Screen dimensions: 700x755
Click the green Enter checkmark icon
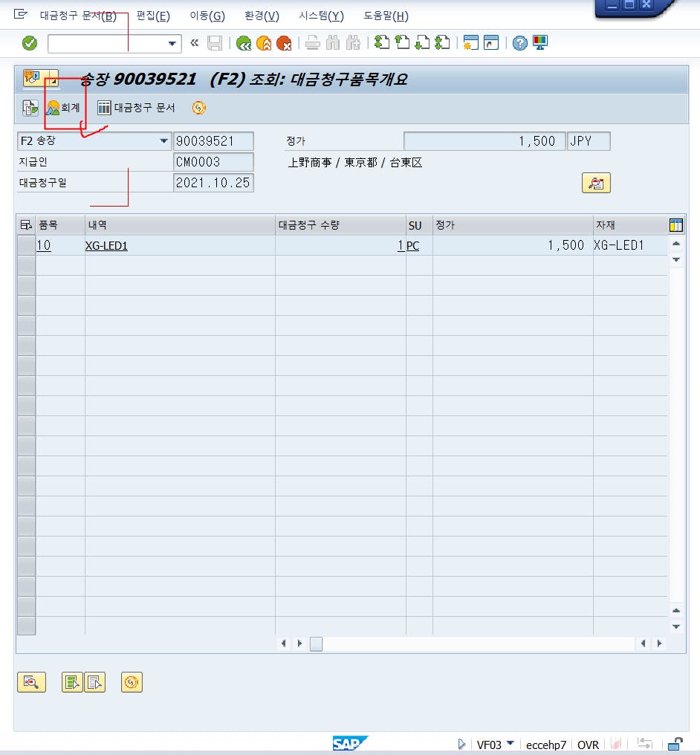[x=30, y=43]
